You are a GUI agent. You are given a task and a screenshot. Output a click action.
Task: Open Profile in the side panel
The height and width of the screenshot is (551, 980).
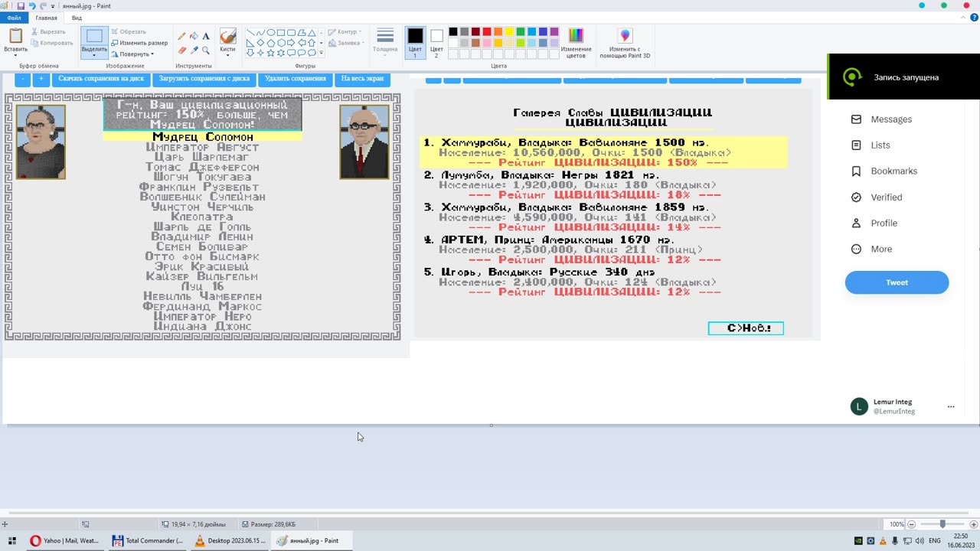[x=874, y=223]
